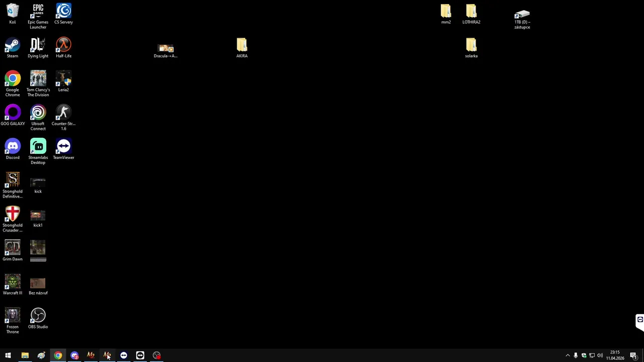Switch to Google Chrome in the taskbar
This screenshot has height=362, width=644.
pyautogui.click(x=58, y=355)
